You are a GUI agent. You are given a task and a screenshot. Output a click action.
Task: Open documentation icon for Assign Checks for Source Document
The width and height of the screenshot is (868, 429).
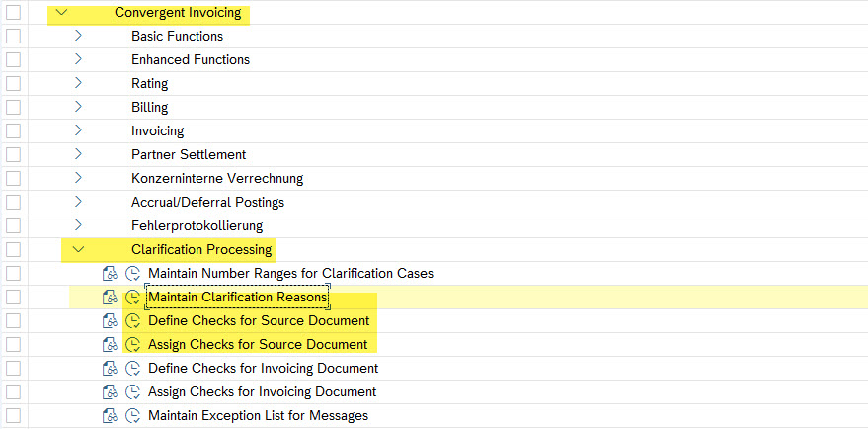pyautogui.click(x=110, y=345)
